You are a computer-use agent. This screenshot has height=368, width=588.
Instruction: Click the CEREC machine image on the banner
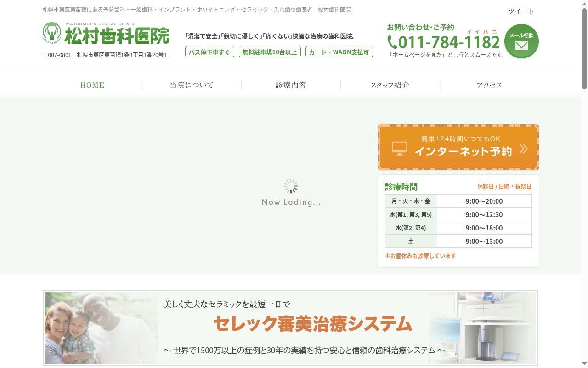click(482, 328)
